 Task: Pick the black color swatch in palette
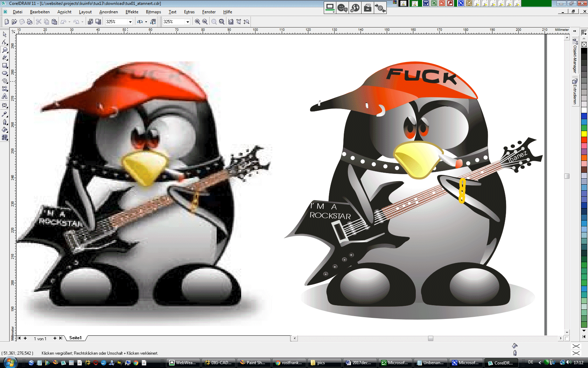click(584, 51)
